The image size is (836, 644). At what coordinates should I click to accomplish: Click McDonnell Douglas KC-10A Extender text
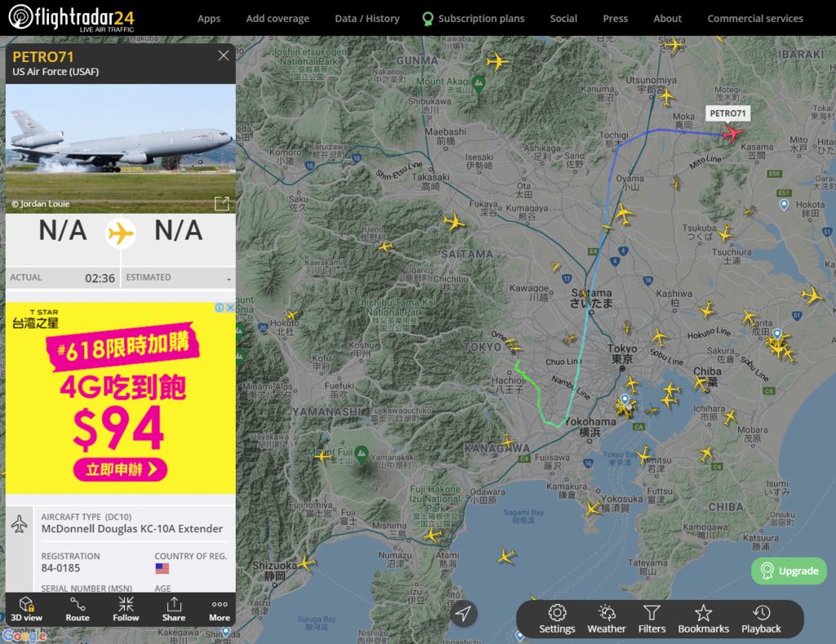(132, 529)
